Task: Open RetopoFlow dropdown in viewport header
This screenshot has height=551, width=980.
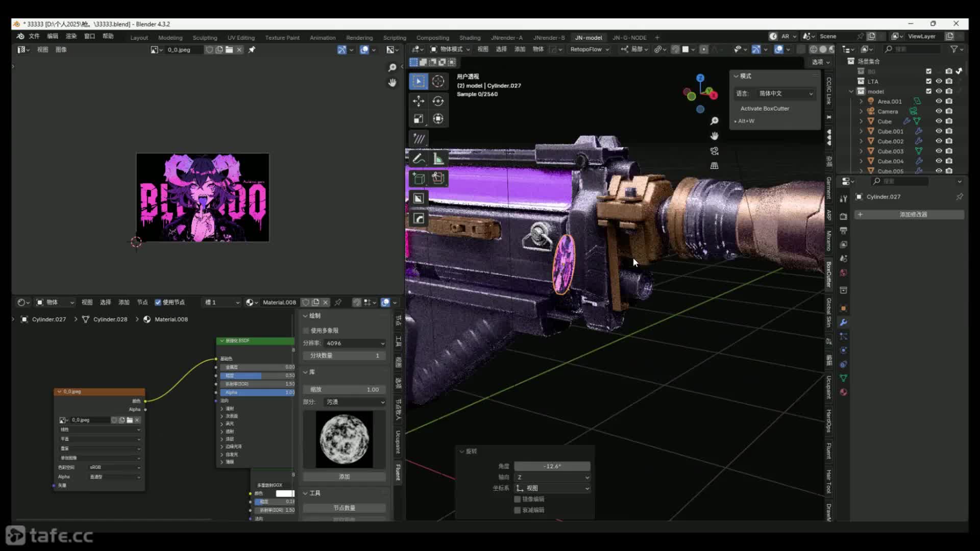Action: (x=590, y=49)
